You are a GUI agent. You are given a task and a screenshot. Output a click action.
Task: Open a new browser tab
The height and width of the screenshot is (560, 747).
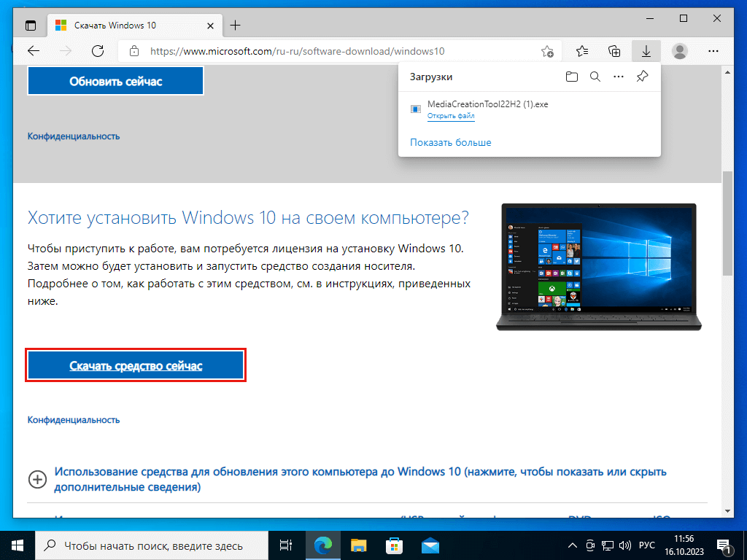click(x=235, y=25)
